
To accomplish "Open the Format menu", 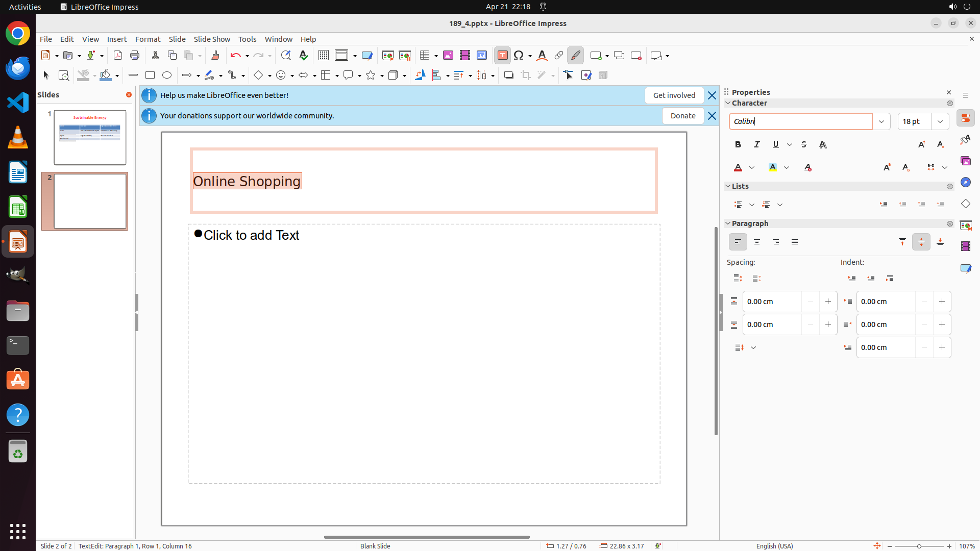I will click(148, 39).
